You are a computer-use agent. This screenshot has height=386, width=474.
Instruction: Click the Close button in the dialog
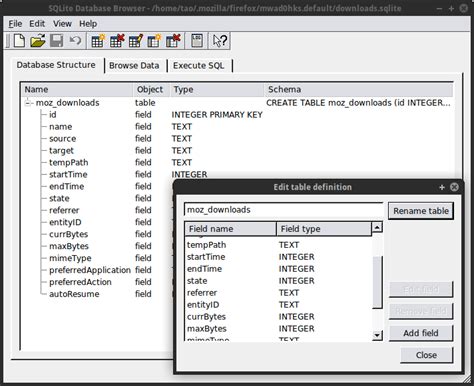[x=426, y=355]
